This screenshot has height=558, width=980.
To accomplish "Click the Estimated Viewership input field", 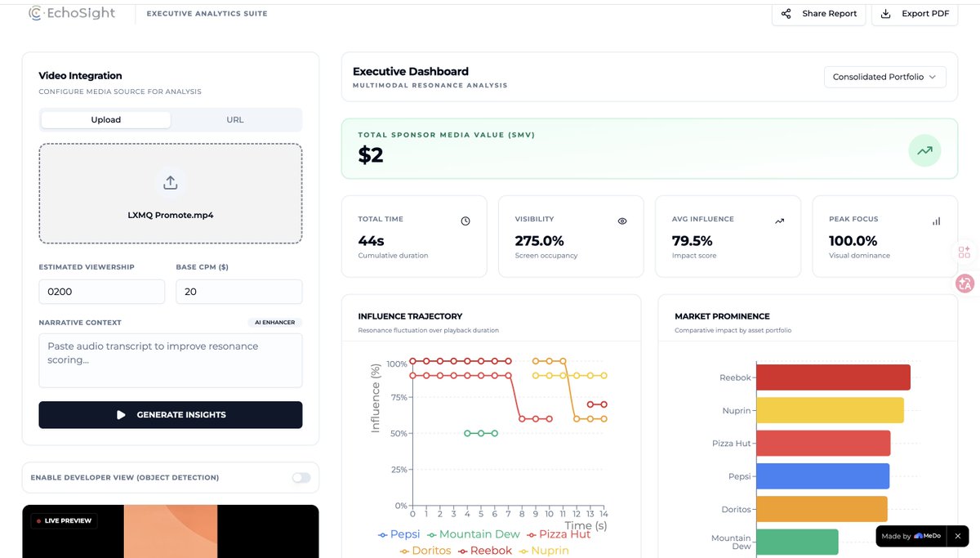I will pyautogui.click(x=102, y=292).
